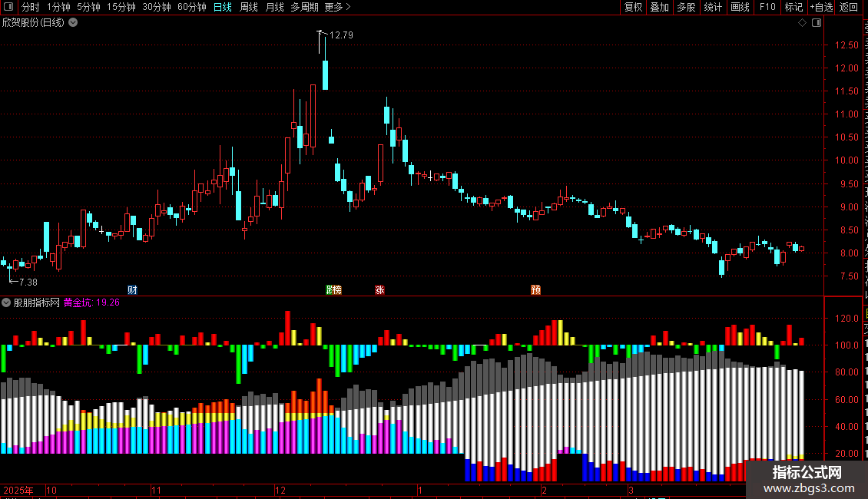Click the 12.79 high price label
The image size is (868, 499).
coord(341,35)
